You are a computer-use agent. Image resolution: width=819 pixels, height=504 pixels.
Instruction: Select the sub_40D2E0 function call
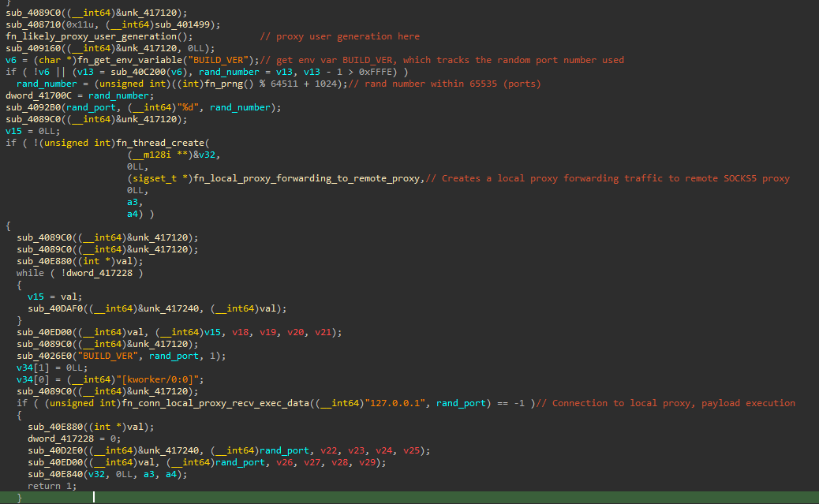coord(55,450)
